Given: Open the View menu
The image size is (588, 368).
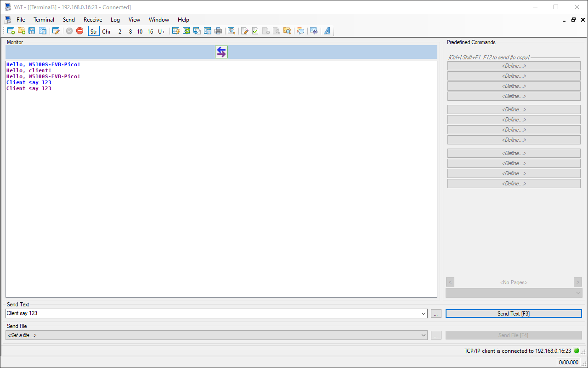Looking at the screenshot, I should 135,20.
